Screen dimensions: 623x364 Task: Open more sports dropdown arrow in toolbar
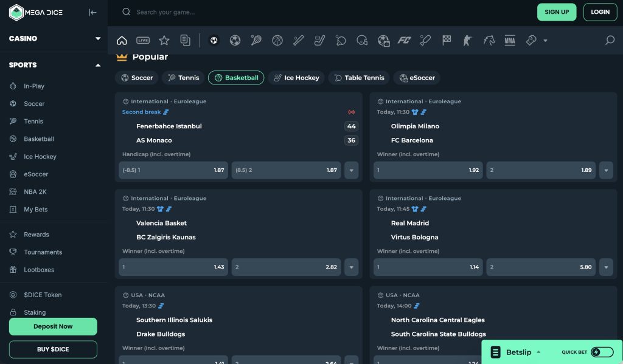[x=545, y=41]
